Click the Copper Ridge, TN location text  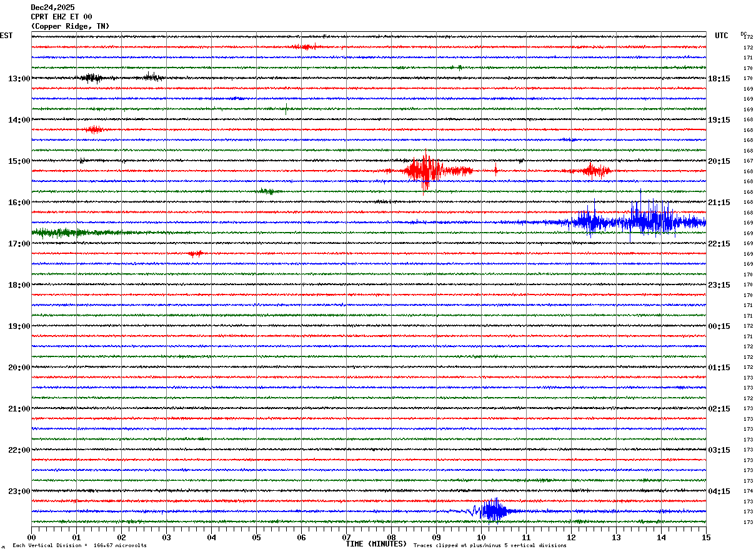click(70, 26)
